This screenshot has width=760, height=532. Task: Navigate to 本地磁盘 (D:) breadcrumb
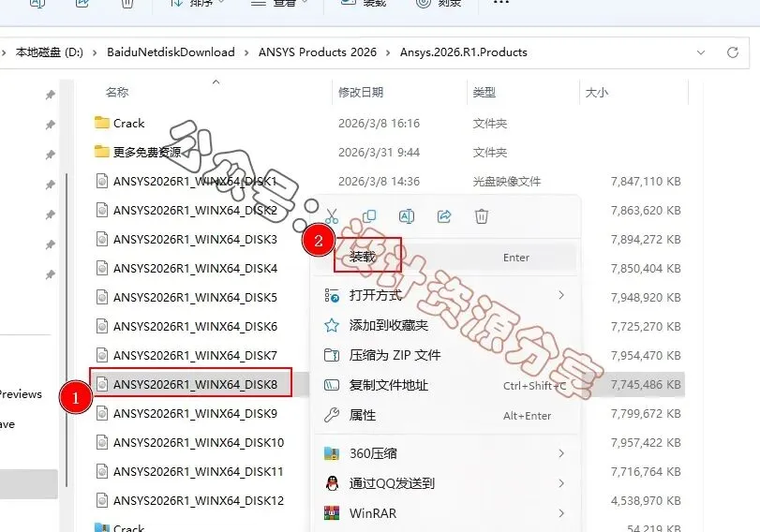(50, 52)
